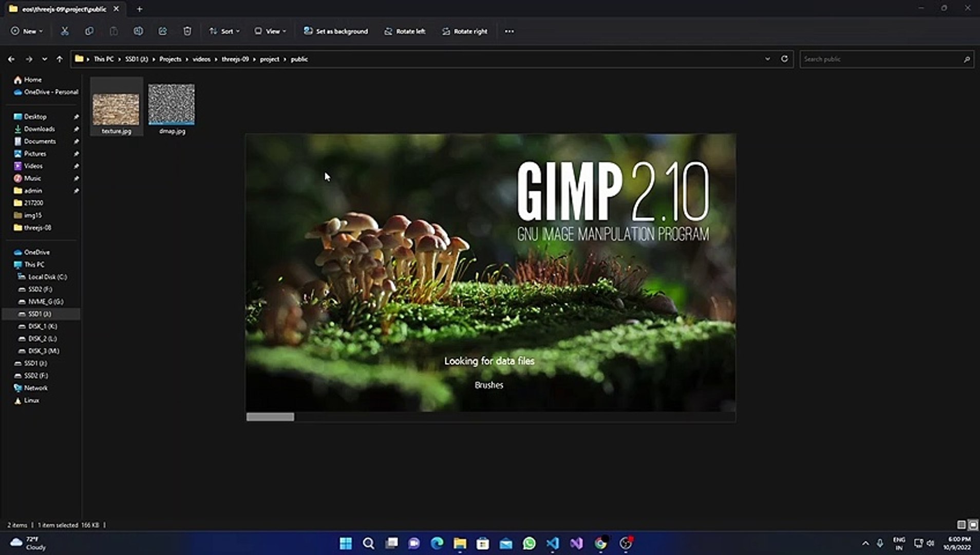Select Linux in the navigation pane
Viewport: 980px width, 555px height.
pos(31,400)
